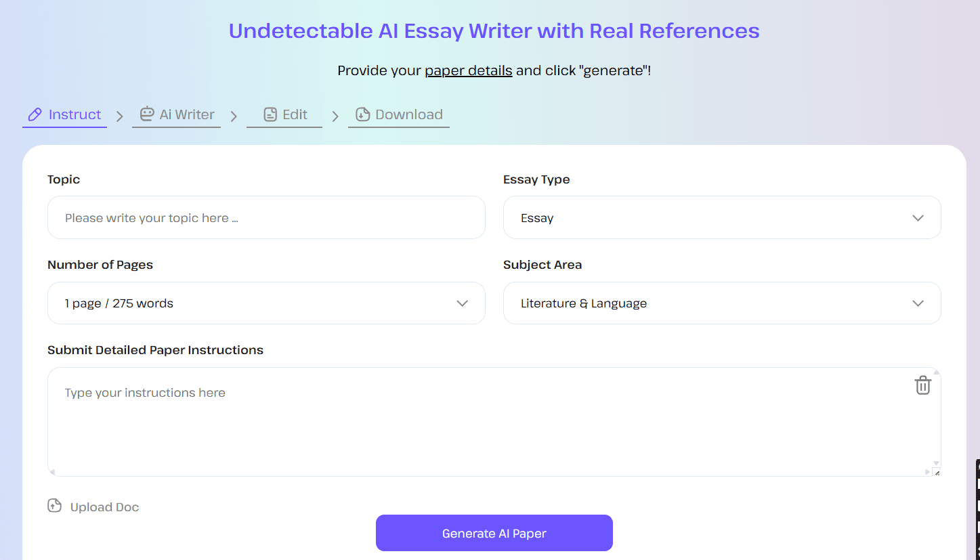Click inside the Topic input field

click(266, 217)
